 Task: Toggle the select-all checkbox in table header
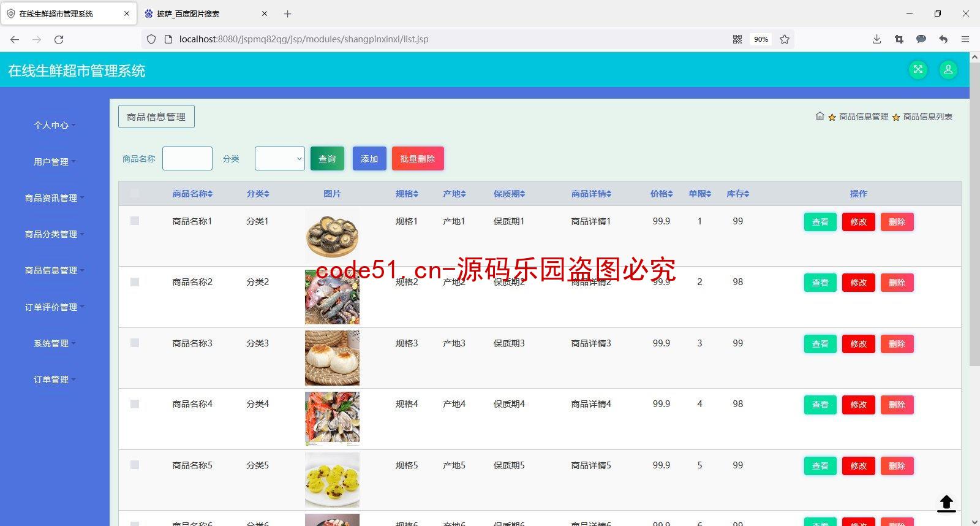coord(135,194)
